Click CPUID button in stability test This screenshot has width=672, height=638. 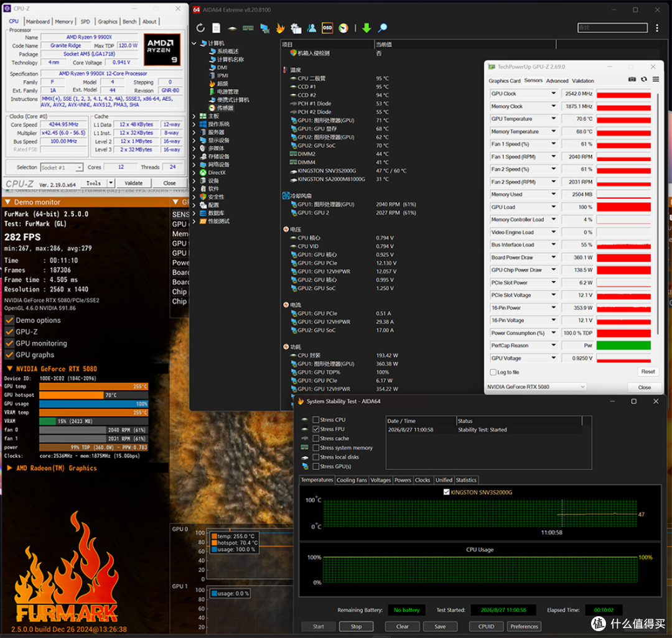tap(486, 626)
